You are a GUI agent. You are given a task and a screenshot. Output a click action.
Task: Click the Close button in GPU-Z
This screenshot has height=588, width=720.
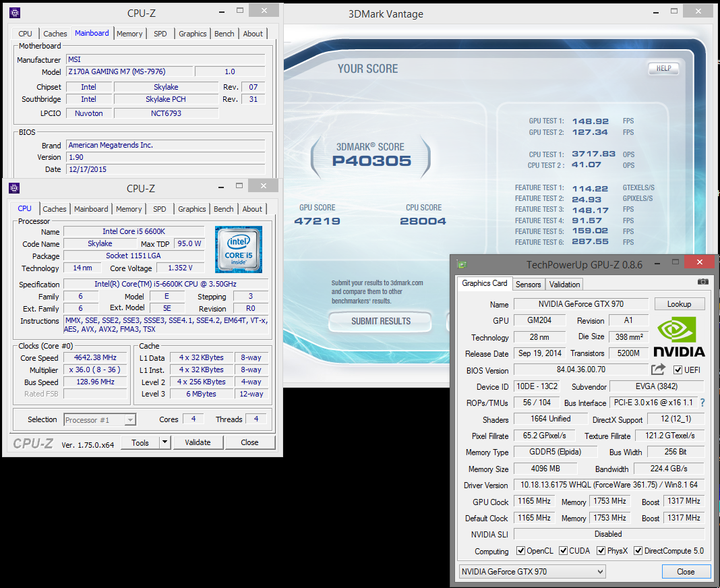[686, 571]
